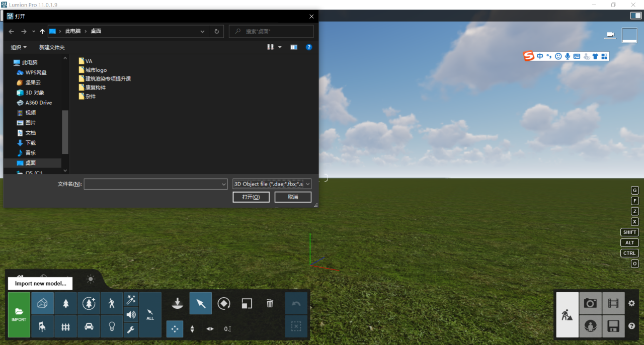Choose the rotate object tool
The height and width of the screenshot is (345, 644).
pos(223,303)
